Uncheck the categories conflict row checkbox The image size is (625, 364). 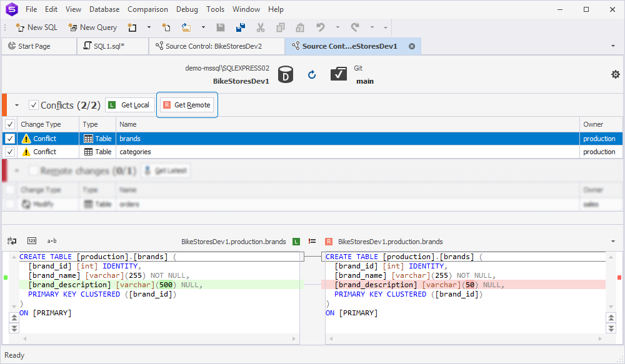tap(10, 152)
